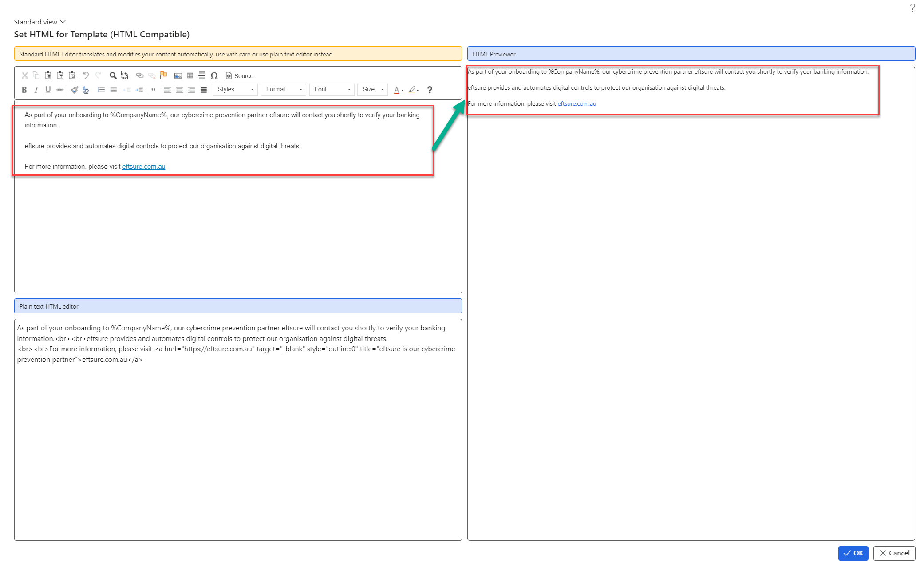The height and width of the screenshot is (575, 924).
Task: Click the Standard HTML Editor warning banner
Action: click(x=238, y=54)
